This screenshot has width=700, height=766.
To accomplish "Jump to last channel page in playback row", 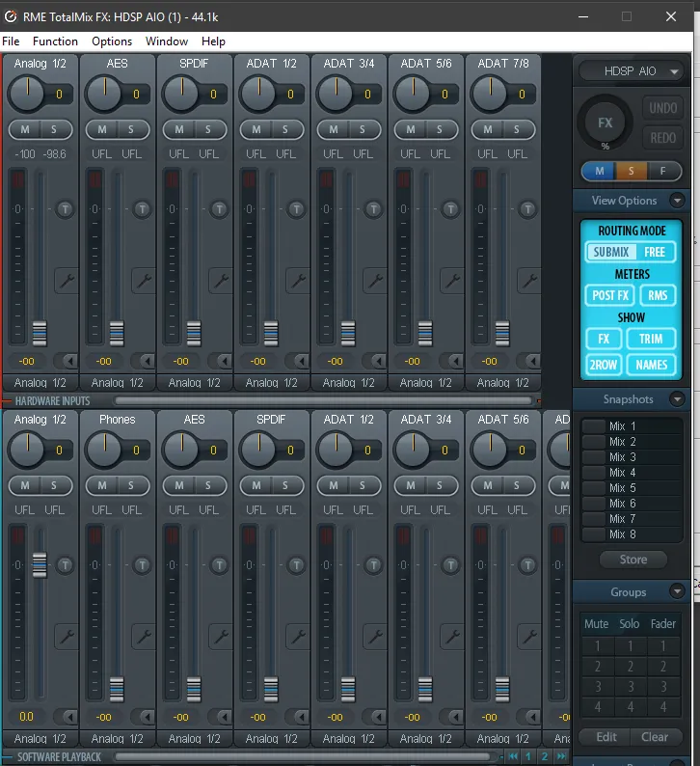I will point(562,756).
